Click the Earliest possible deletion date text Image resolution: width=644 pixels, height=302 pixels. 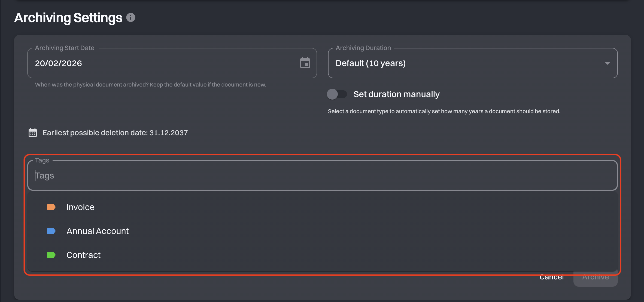click(x=115, y=133)
